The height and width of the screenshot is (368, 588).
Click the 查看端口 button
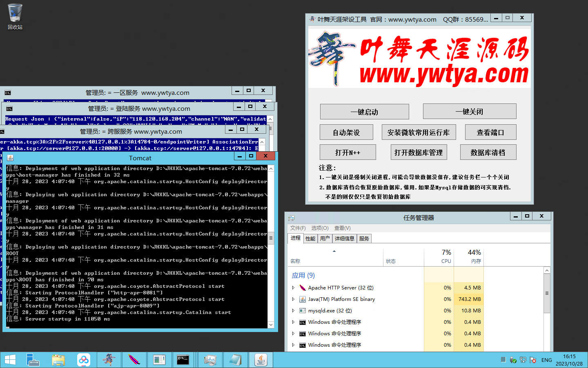490,132
